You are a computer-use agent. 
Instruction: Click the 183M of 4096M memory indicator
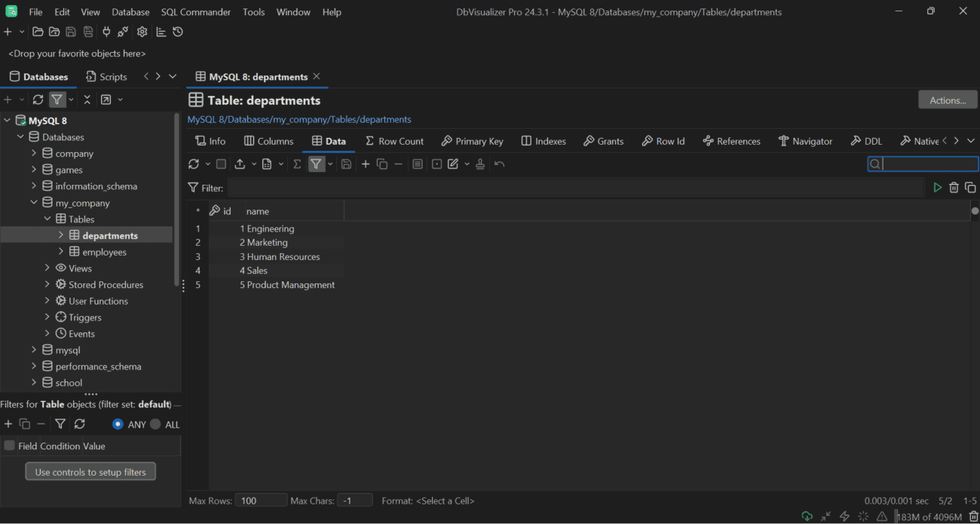(x=929, y=516)
